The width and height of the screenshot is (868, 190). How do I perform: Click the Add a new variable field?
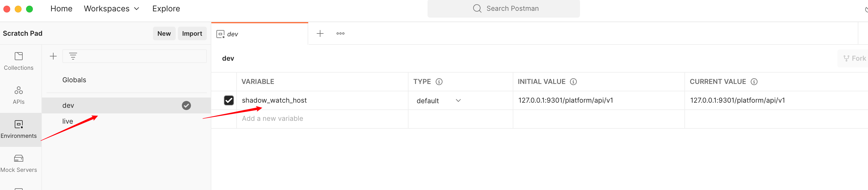(322, 119)
